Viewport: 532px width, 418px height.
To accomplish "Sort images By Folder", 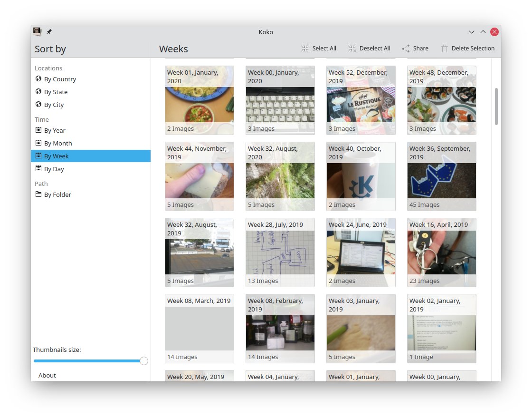I will coord(91,194).
